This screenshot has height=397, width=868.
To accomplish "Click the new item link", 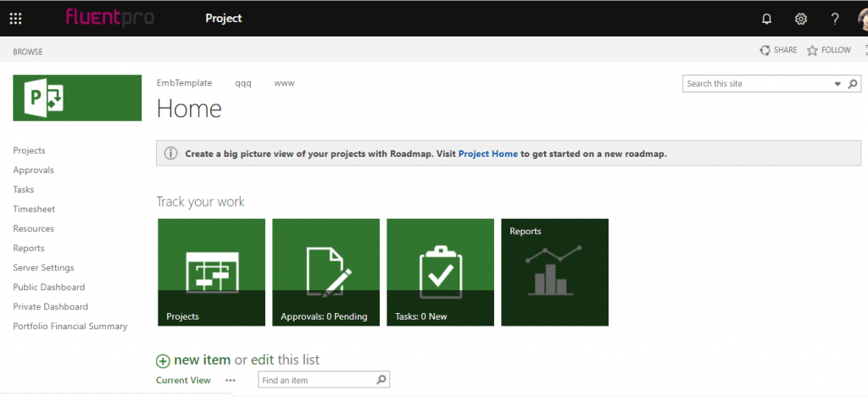I will point(202,360).
